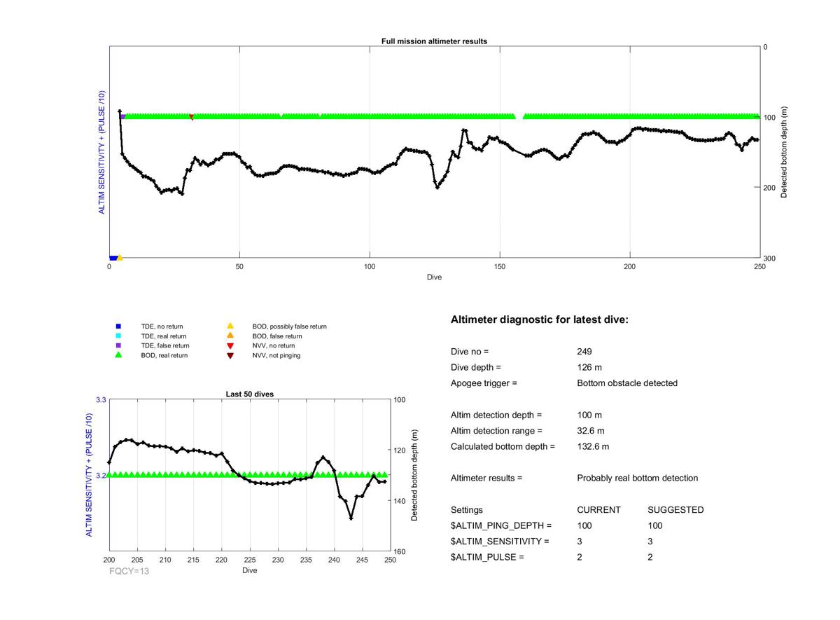Click the green triangle legend icon for BOD, real return
Screen dimensions: 840x620
(x=118, y=355)
